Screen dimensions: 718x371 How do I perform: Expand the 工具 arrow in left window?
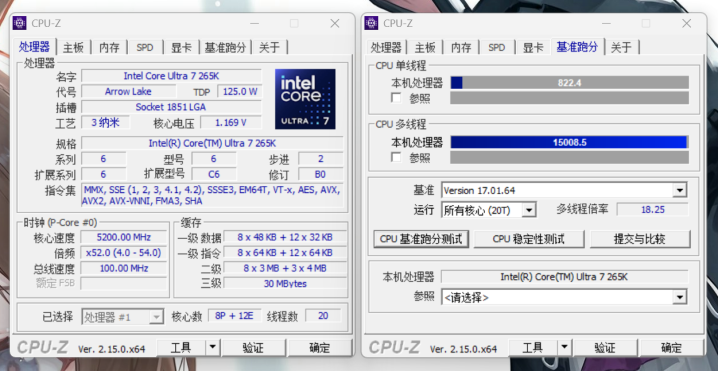point(212,348)
